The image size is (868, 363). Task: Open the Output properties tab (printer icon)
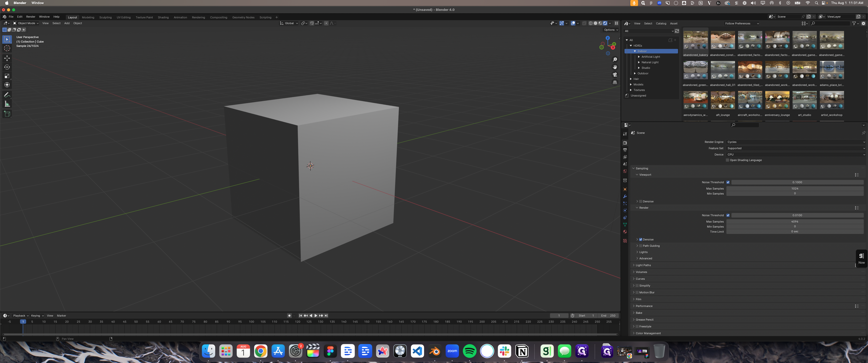pyautogui.click(x=625, y=150)
